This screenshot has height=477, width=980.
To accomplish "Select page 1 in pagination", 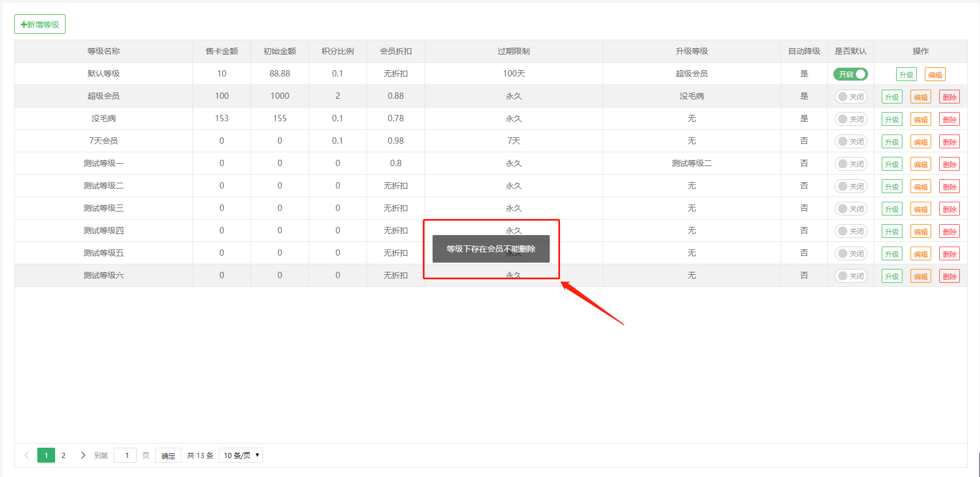I will pyautogui.click(x=46, y=455).
